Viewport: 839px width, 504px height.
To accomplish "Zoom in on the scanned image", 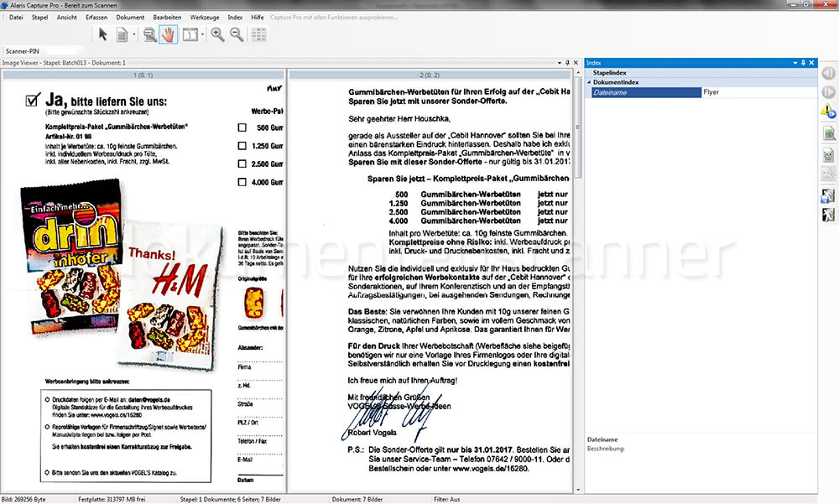I will (217, 34).
